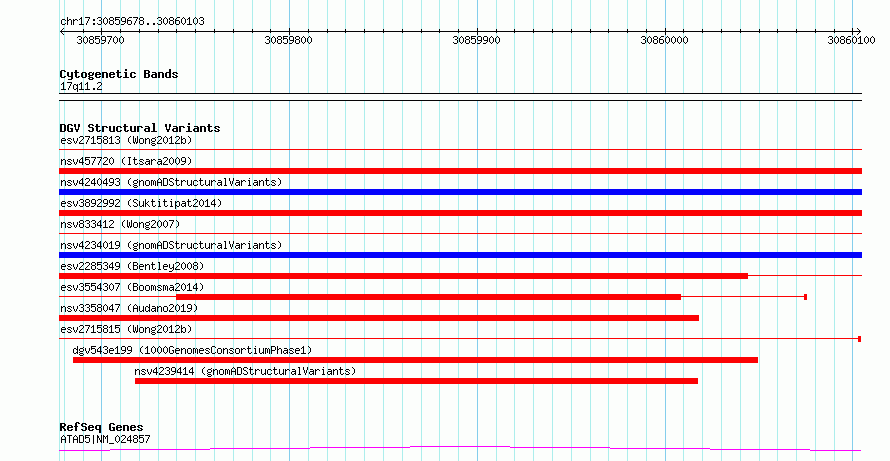Click the nsv4234019 (gnomADStructuralVariants) label
The width and height of the screenshot is (890, 461).
click(x=171, y=245)
